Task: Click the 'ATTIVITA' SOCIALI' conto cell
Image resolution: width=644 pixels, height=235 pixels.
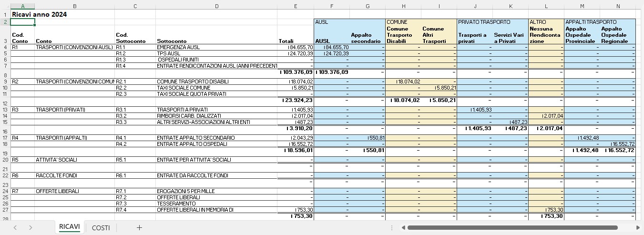Action: click(74, 160)
